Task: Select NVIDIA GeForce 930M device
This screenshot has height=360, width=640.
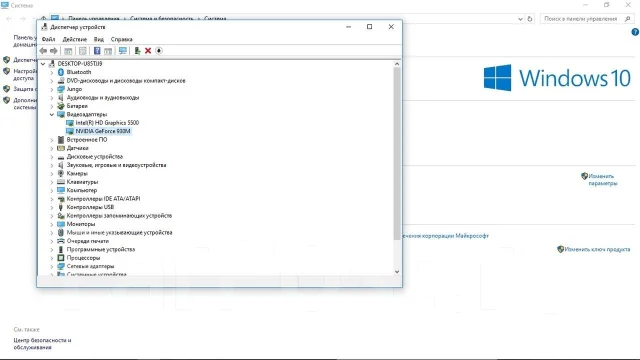Action: (x=103, y=131)
